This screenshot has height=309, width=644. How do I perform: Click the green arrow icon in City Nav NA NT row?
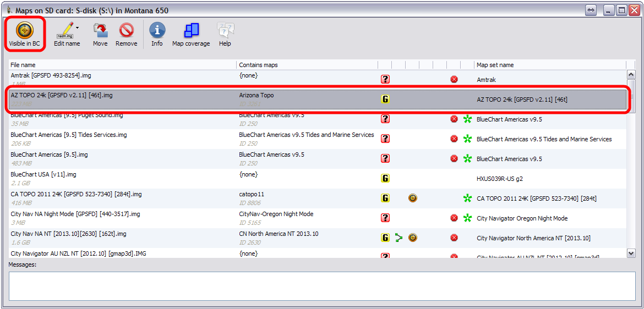tap(399, 238)
